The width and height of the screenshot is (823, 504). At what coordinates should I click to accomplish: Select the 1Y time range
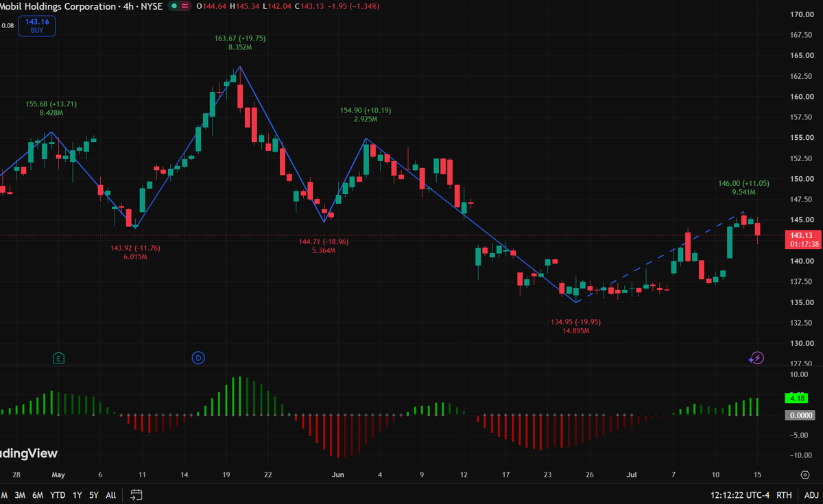click(x=77, y=494)
